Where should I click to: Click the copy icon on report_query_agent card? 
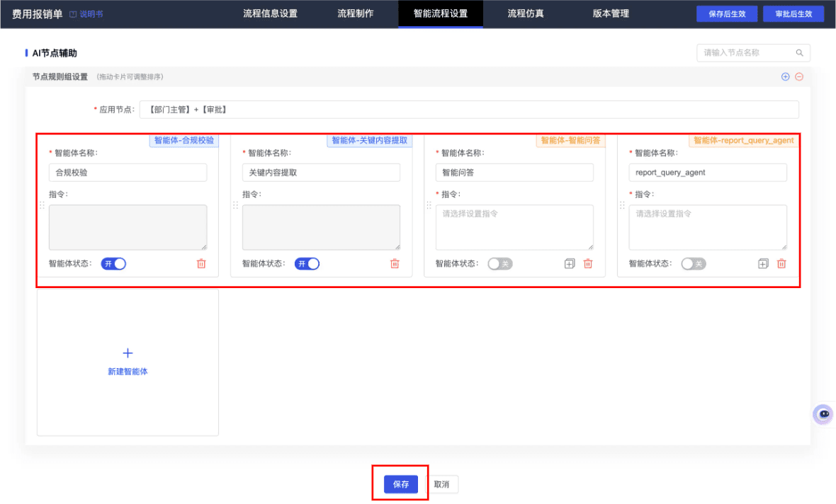click(763, 264)
